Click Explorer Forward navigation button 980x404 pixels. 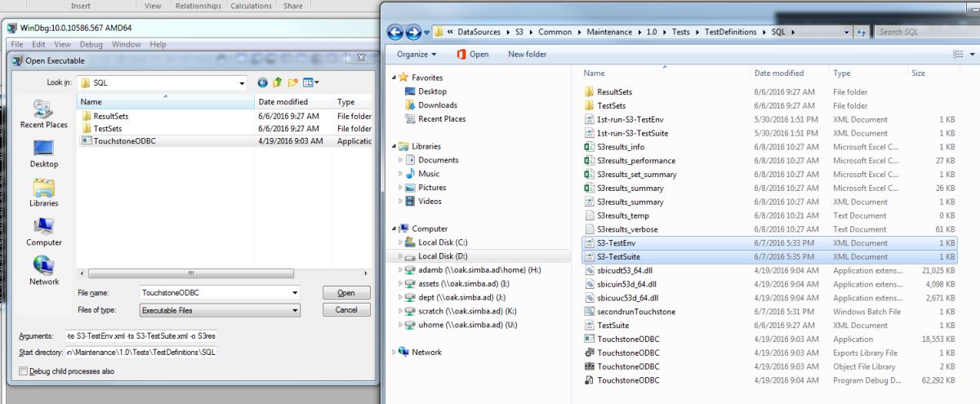coord(414,33)
